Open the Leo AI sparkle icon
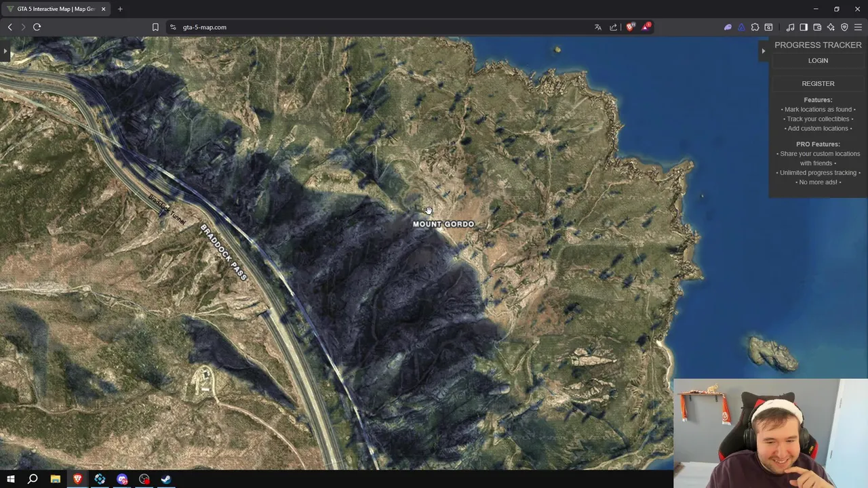The height and width of the screenshot is (488, 868). (831, 27)
